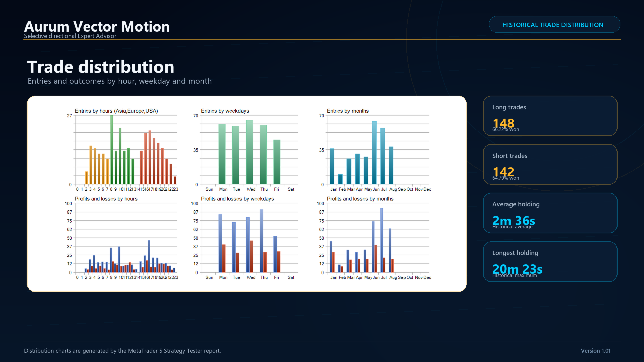Screen dimensions: 644x362
Task: Click the Historical Trade Distribution badge
Action: (554, 24)
